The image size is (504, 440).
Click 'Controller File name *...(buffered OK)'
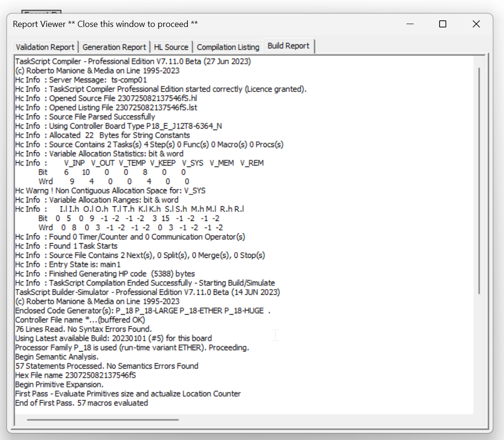pyautogui.click(x=80, y=320)
